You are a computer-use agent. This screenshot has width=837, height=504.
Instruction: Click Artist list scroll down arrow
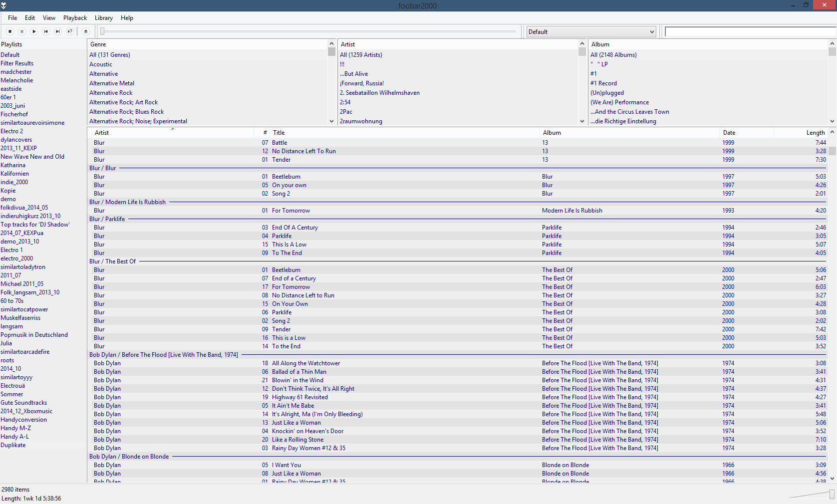[582, 121]
